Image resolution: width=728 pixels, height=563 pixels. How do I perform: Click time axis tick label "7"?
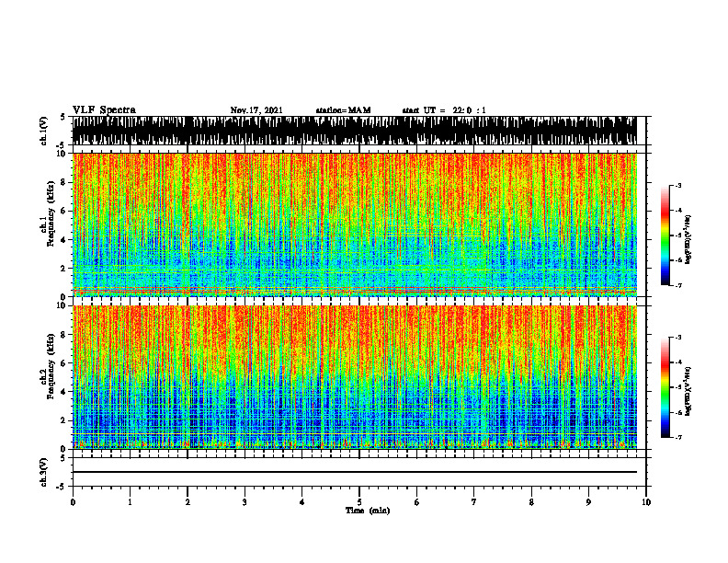[x=474, y=502]
